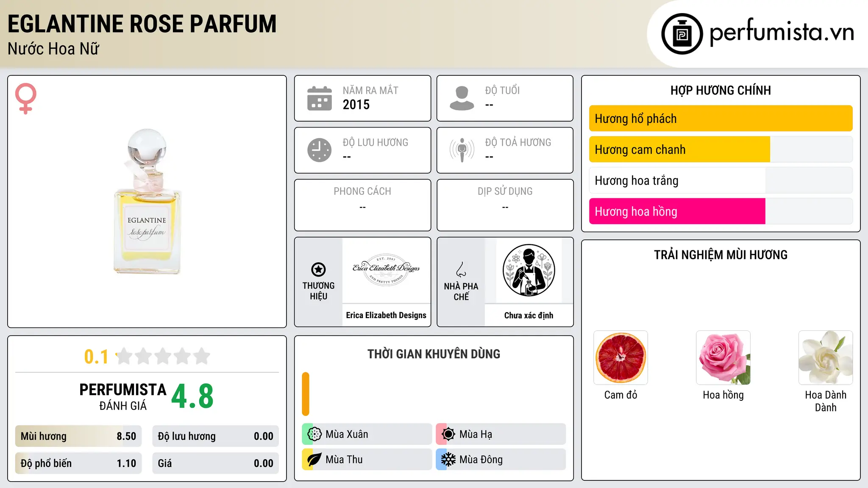Click the summer sun icon
This screenshot has height=488, width=868.
tap(448, 434)
